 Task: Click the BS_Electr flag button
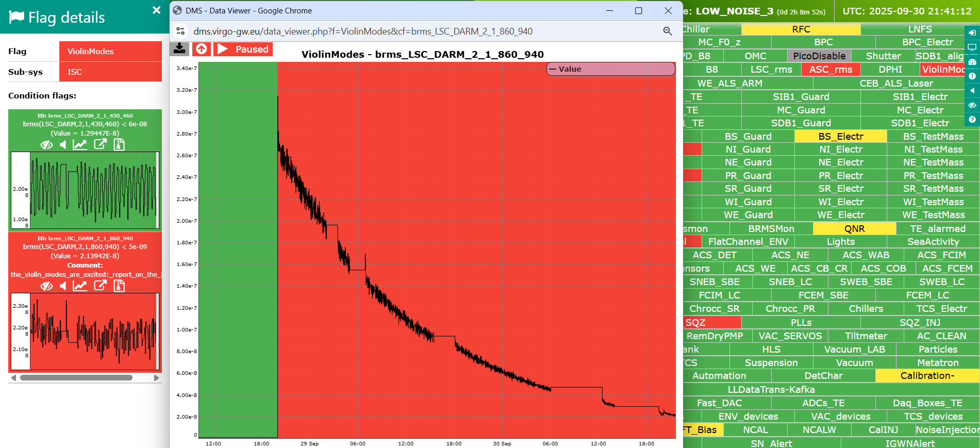(840, 136)
